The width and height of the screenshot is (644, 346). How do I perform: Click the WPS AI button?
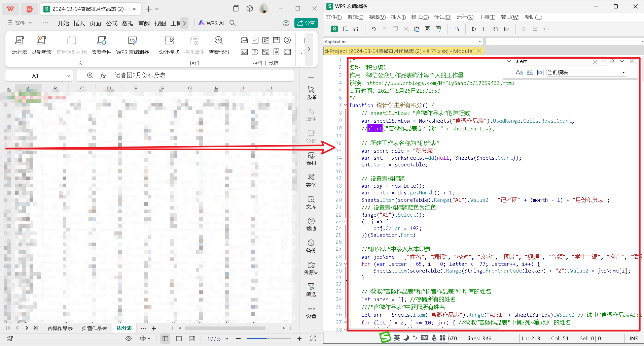[211, 23]
